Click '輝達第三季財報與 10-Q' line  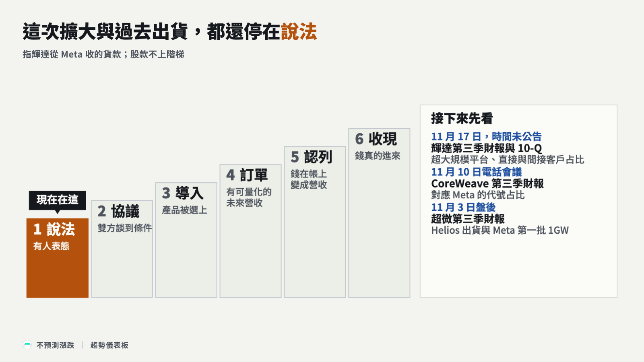(486, 148)
